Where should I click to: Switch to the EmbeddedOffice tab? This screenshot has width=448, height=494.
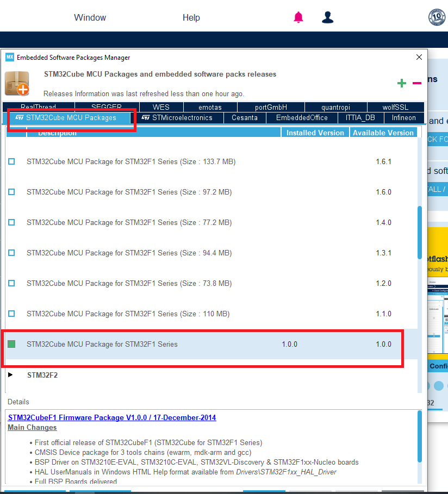coord(302,118)
